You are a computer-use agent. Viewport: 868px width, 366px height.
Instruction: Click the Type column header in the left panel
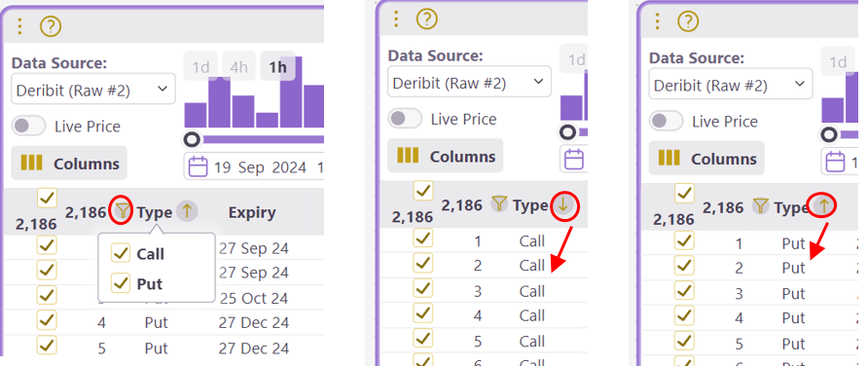click(x=155, y=212)
